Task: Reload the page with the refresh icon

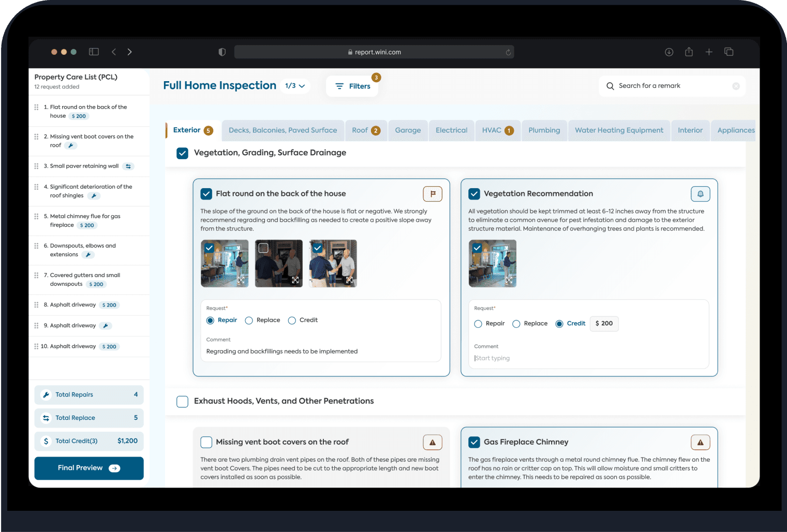Action: coord(508,52)
